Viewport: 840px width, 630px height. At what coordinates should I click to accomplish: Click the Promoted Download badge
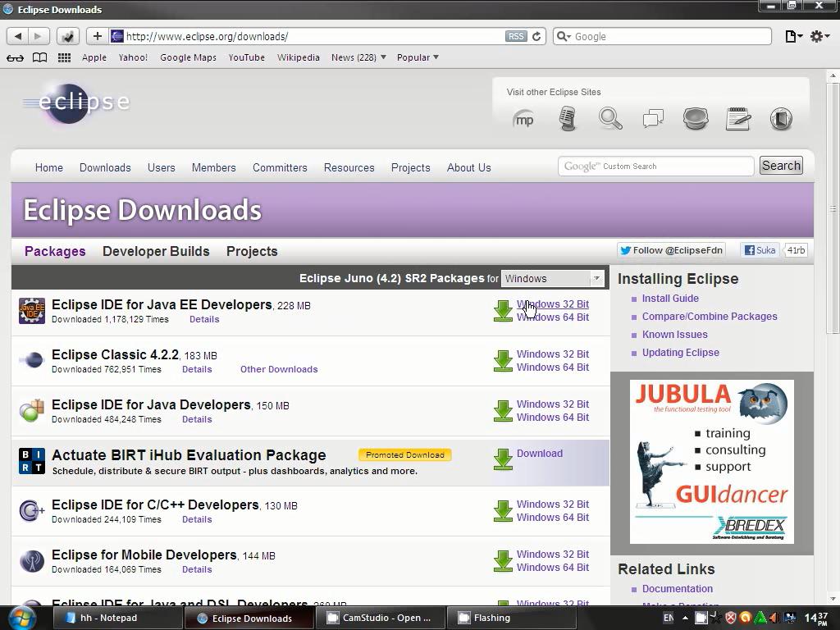[x=405, y=454]
